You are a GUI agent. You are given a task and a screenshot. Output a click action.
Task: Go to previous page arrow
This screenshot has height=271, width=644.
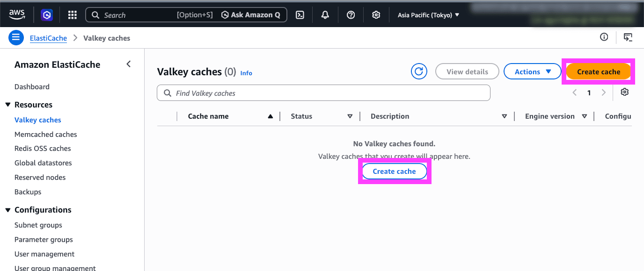click(x=575, y=93)
